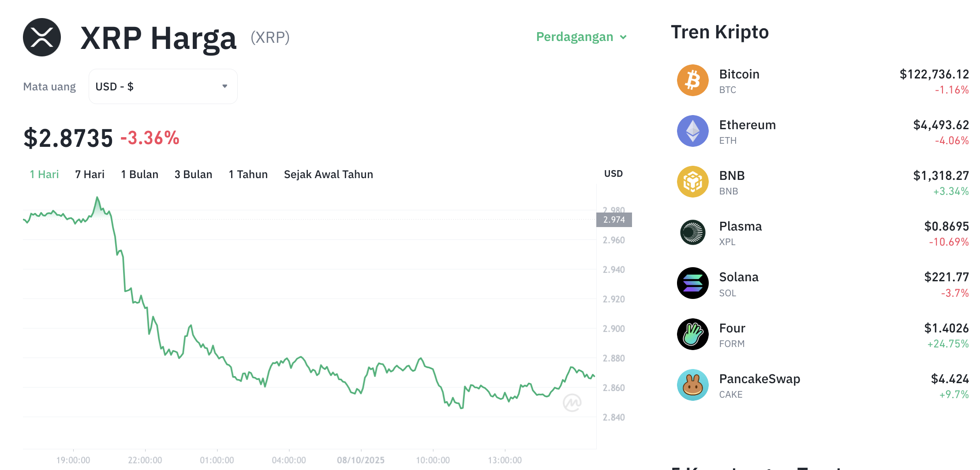Screen dimensions: 980x470
Task: Choose Sejak Awal Tahun range
Action: click(328, 175)
